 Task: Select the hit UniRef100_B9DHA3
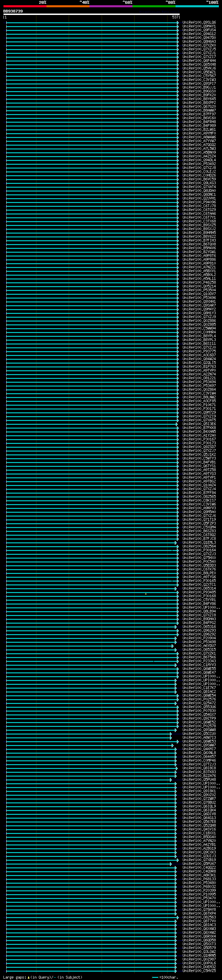(199, 619)
